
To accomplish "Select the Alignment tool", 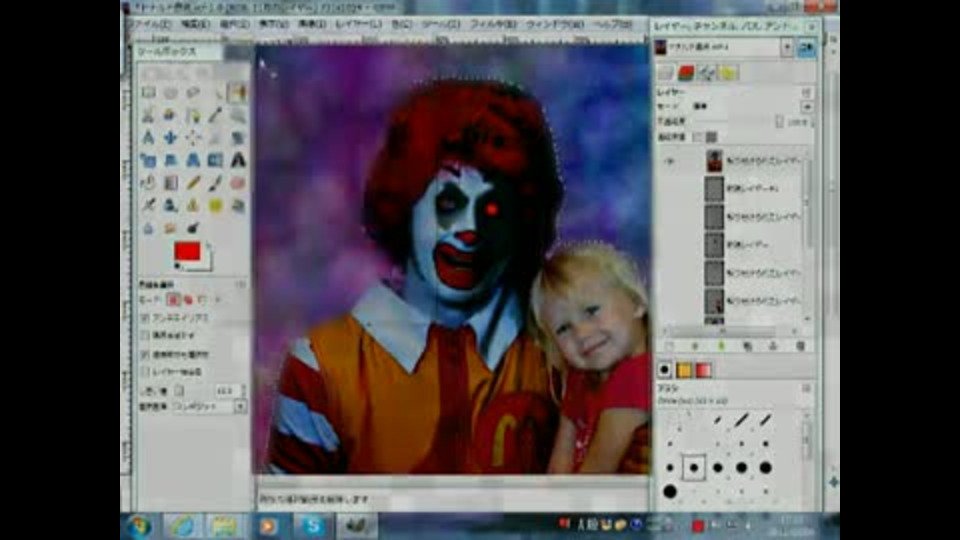I will point(193,138).
